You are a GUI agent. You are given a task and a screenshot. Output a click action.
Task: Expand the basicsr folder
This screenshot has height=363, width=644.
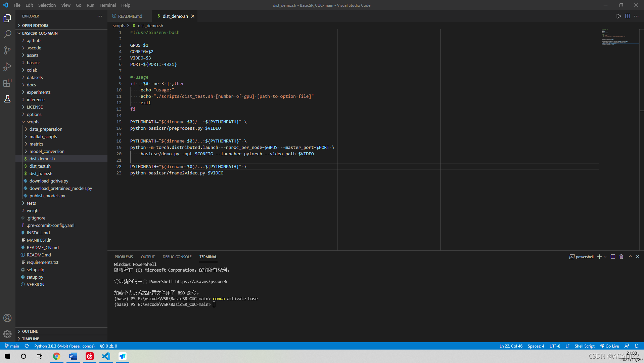[x=61, y=63]
